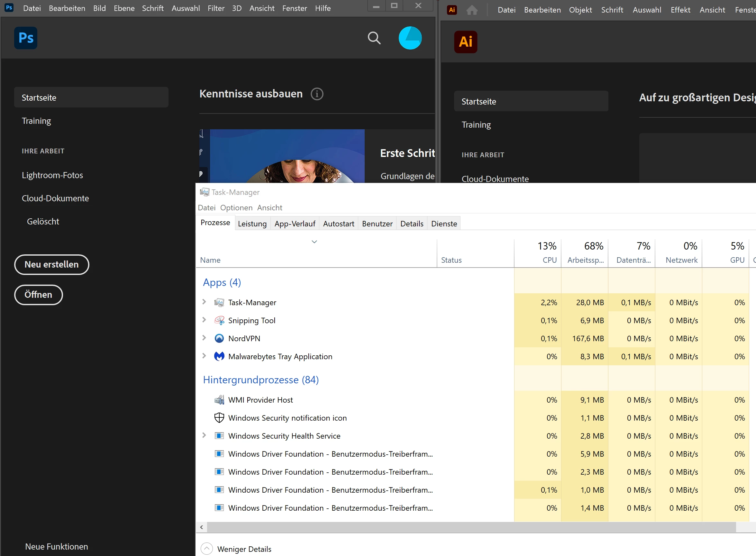Click the Snipping Tool process icon
The height and width of the screenshot is (556, 756).
[219, 320]
